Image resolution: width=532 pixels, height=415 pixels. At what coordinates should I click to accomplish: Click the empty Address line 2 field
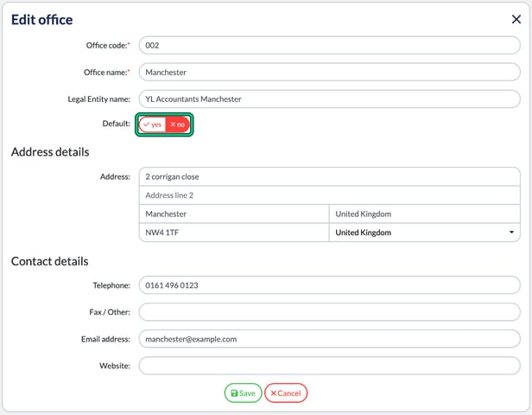tap(329, 195)
